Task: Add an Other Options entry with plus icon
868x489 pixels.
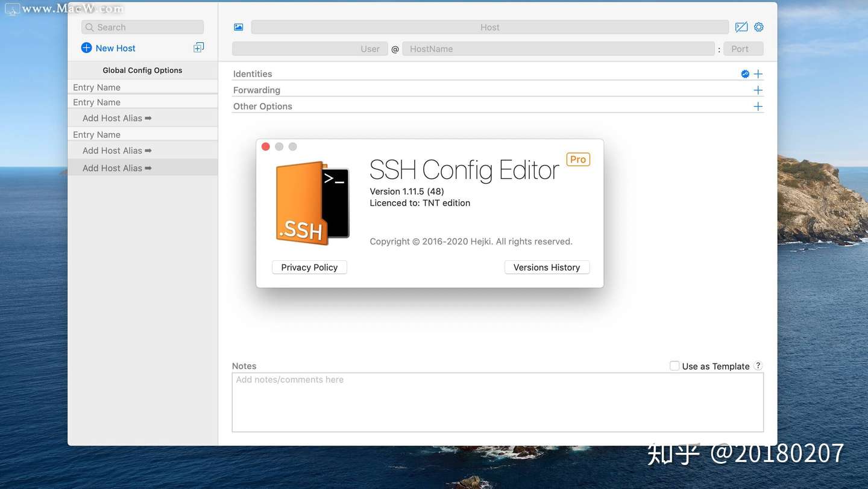Action: [x=758, y=107]
